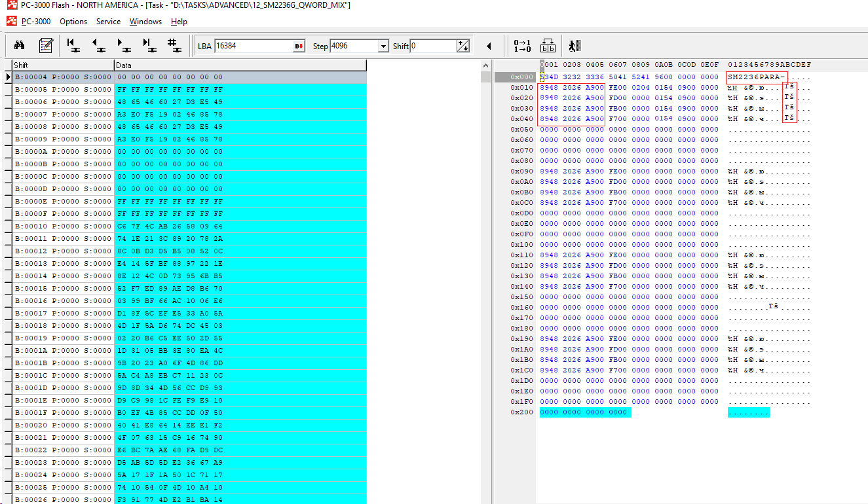Click the 0→1 bit inversion icon

coord(522,46)
